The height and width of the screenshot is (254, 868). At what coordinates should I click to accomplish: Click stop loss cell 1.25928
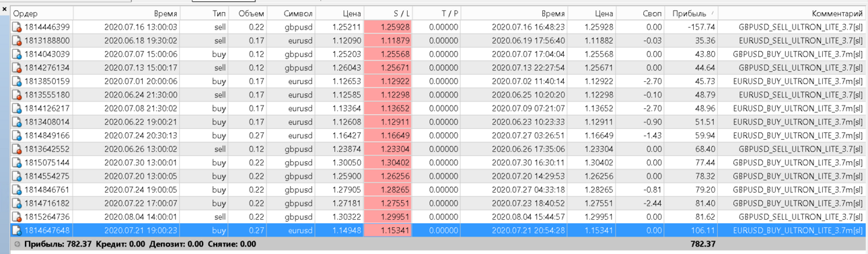pyautogui.click(x=388, y=28)
